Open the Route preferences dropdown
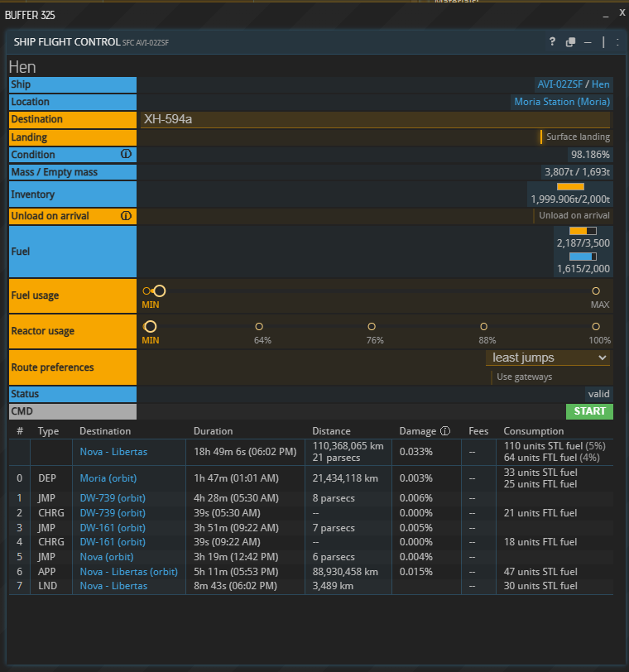This screenshot has height=672, width=629. coord(548,358)
